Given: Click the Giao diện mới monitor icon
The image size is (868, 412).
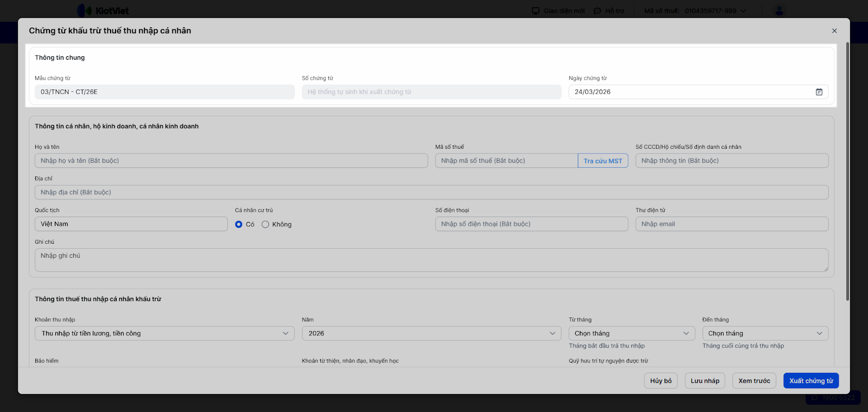Looking at the screenshot, I should (x=535, y=11).
